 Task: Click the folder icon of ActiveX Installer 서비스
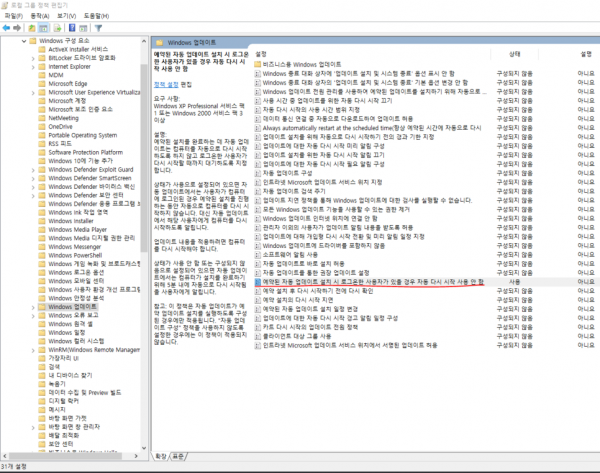click(42, 49)
